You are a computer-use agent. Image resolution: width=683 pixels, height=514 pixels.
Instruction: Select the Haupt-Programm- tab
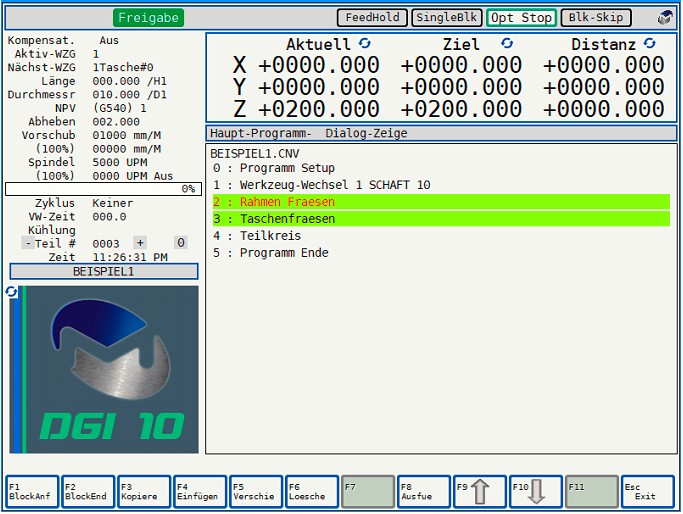(x=260, y=133)
